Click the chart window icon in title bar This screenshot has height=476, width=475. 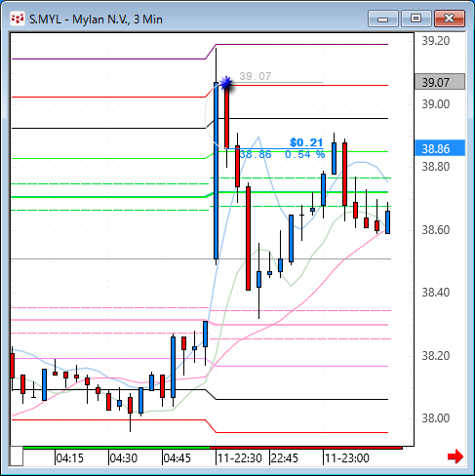click(18, 20)
